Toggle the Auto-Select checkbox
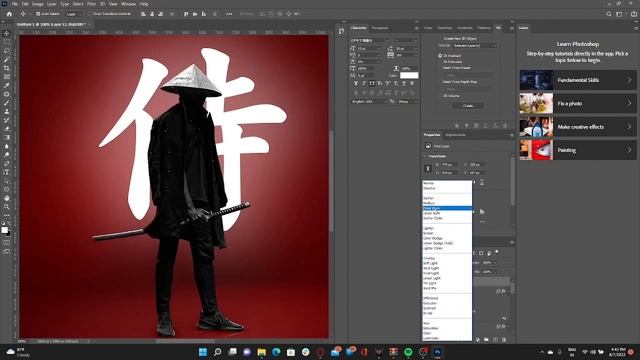Image resolution: width=640 pixels, height=360 pixels. click(x=38, y=14)
